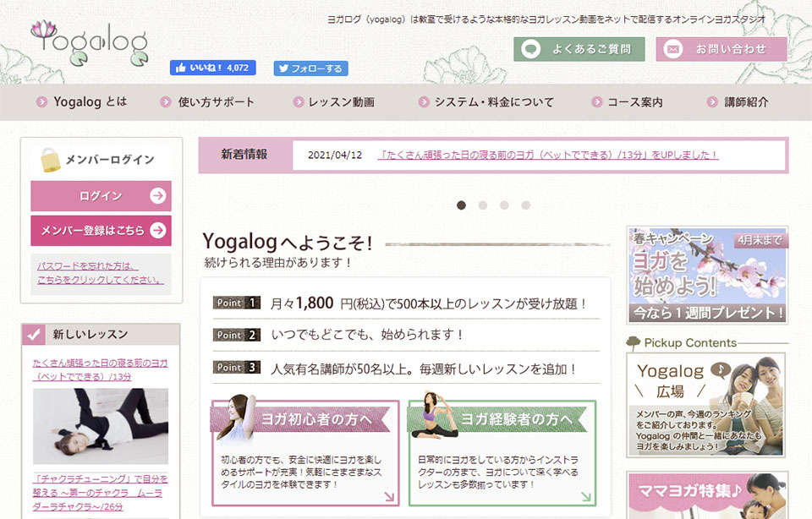
Task: Click the pink ログイン button
Action: point(101,195)
